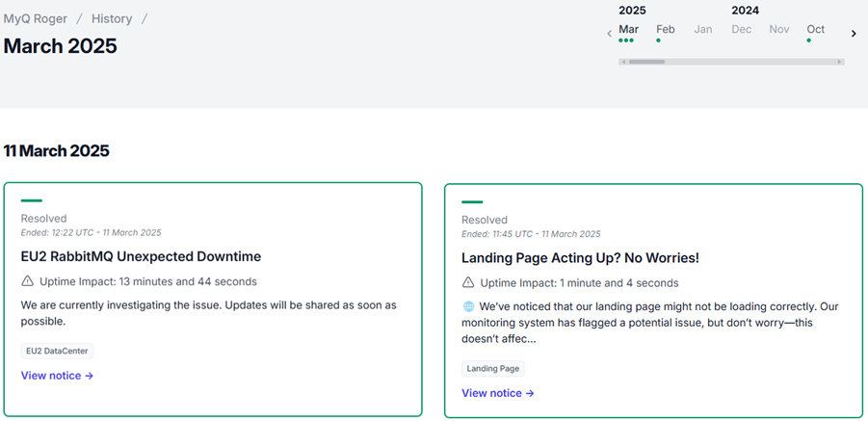Click the next months right arrow
Screen dimensions: 868x421
click(853, 34)
